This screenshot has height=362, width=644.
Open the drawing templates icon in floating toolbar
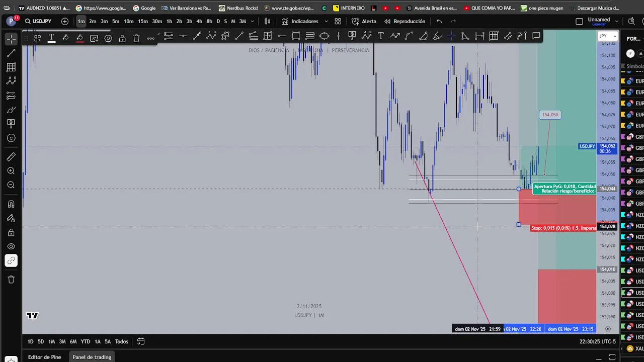(x=37, y=38)
